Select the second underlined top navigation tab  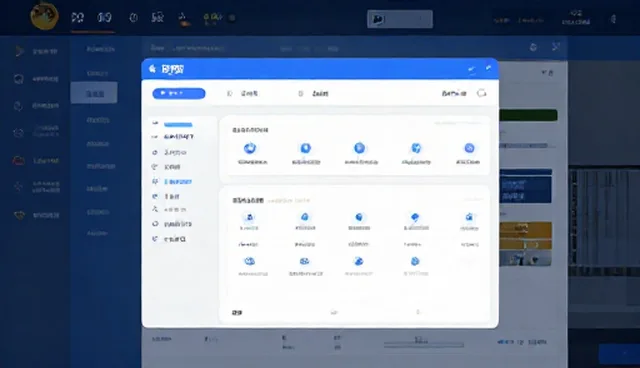(104, 18)
